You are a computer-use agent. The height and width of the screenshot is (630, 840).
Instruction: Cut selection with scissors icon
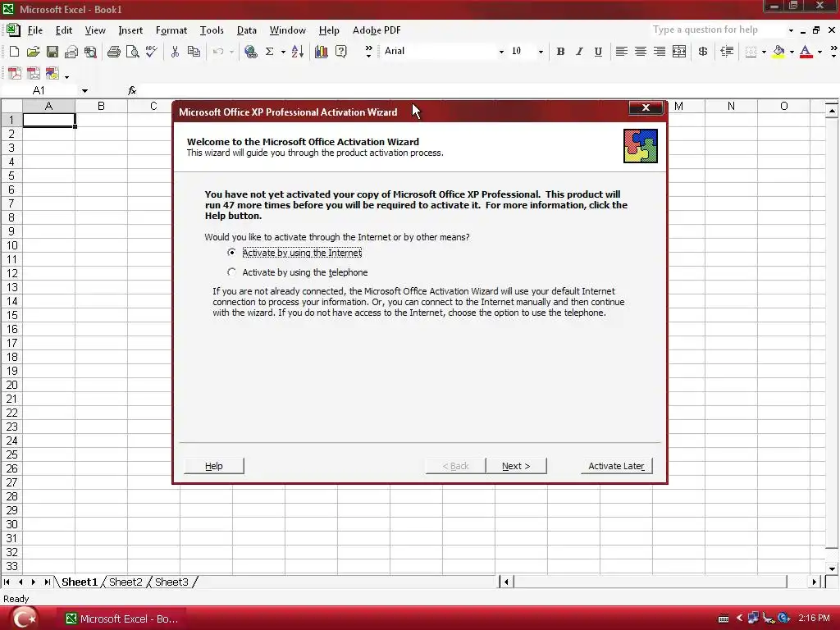(x=175, y=52)
